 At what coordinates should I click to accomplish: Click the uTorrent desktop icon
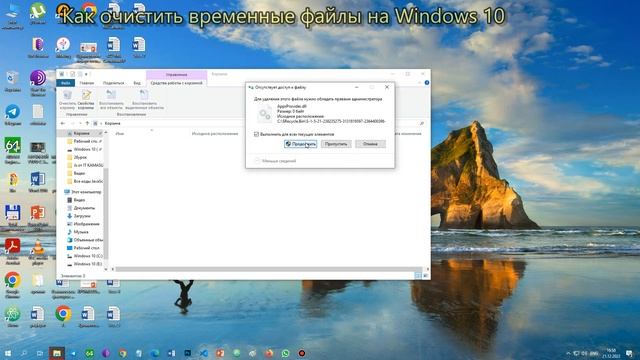coord(38,13)
